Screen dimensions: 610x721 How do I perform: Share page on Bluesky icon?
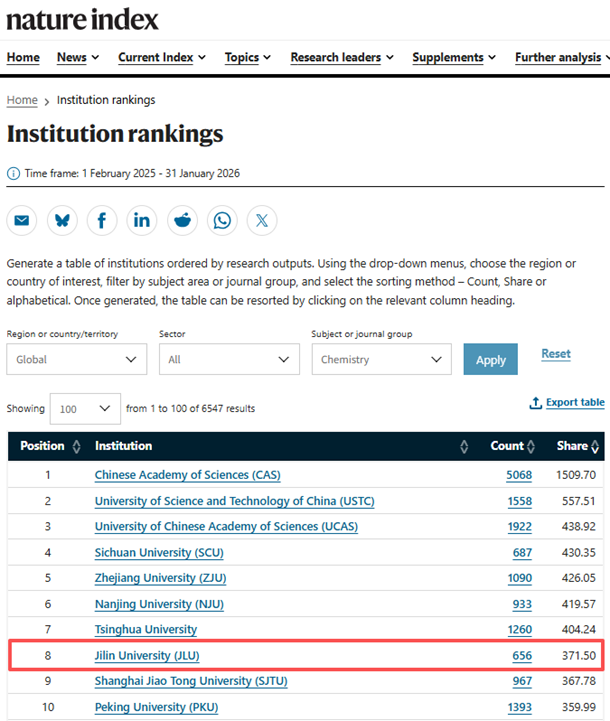[62, 221]
